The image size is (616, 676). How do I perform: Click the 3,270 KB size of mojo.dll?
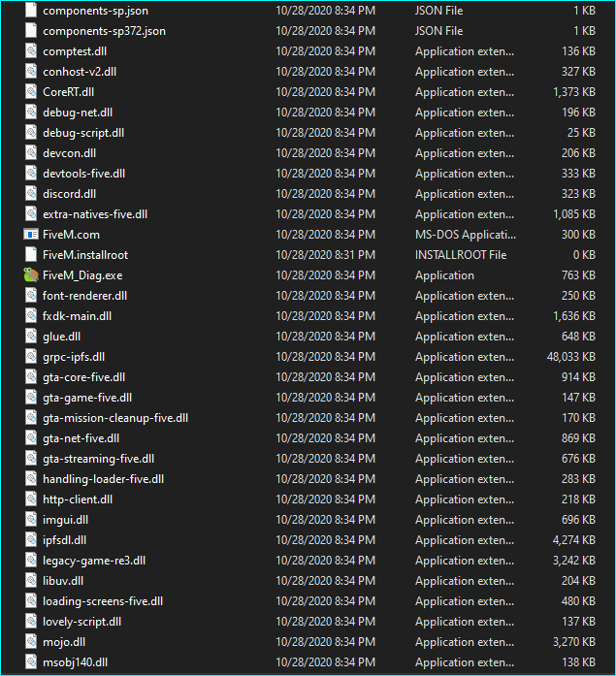[x=574, y=642]
